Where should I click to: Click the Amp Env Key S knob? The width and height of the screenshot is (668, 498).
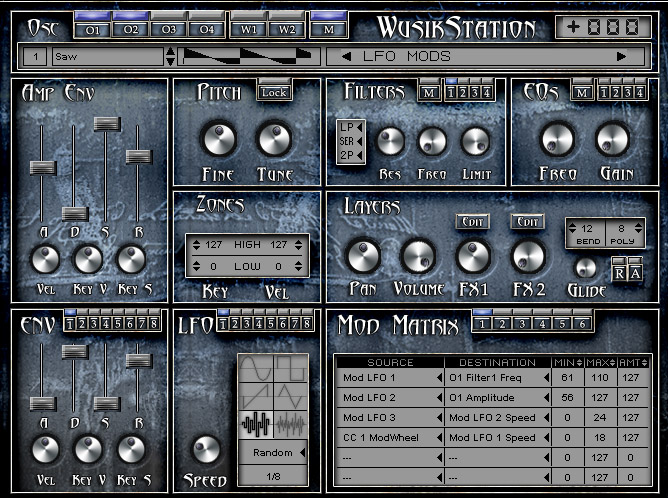click(131, 259)
